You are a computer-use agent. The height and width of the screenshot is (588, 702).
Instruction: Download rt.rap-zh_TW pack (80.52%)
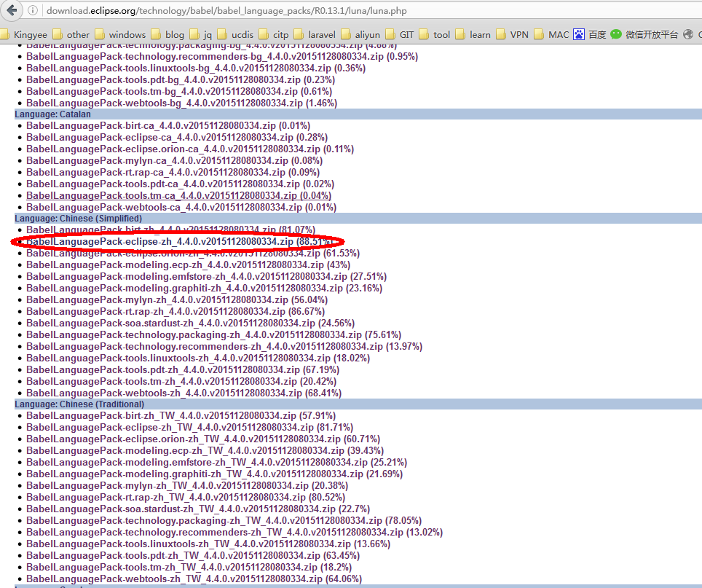(x=186, y=497)
